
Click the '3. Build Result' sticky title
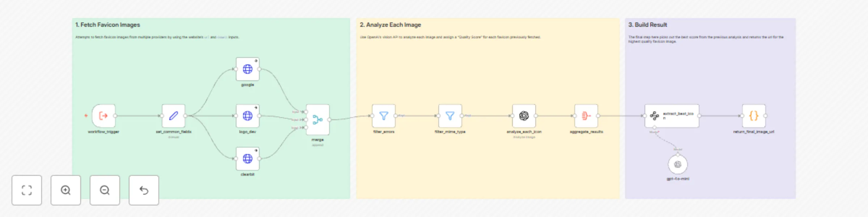pyautogui.click(x=647, y=25)
